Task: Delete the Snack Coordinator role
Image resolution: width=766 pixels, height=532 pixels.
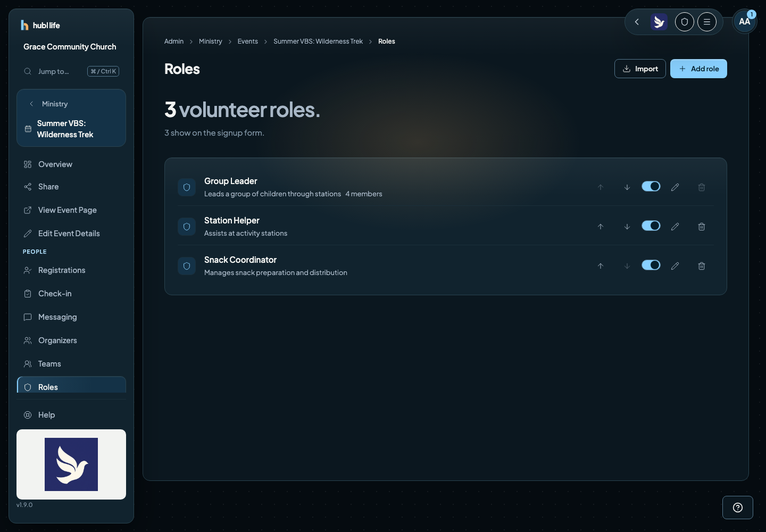Action: tap(702, 266)
